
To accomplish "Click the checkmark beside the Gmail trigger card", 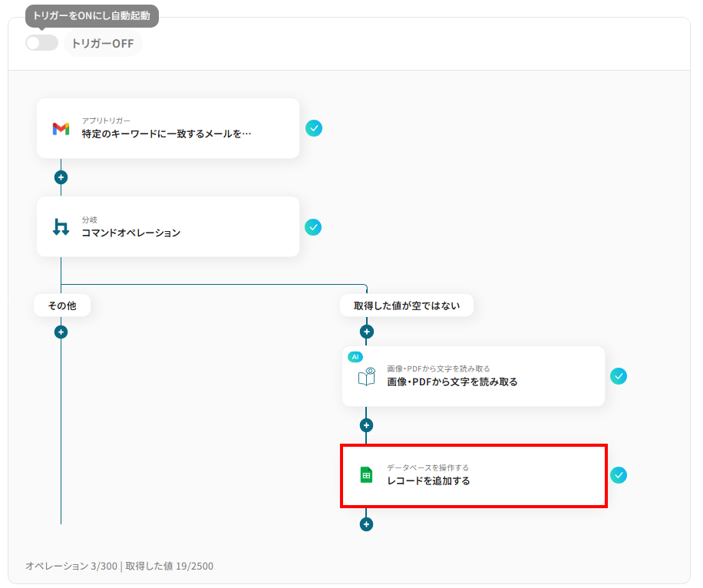I will (314, 128).
